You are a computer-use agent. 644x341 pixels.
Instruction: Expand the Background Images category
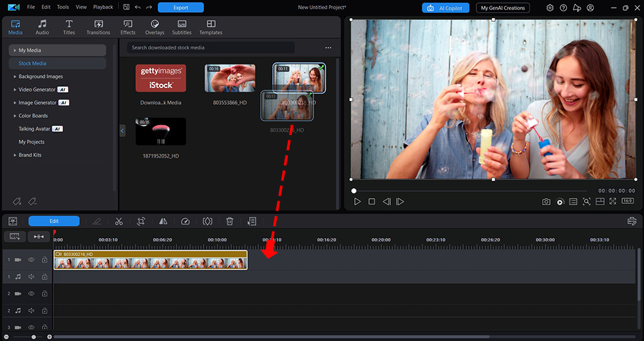point(15,77)
